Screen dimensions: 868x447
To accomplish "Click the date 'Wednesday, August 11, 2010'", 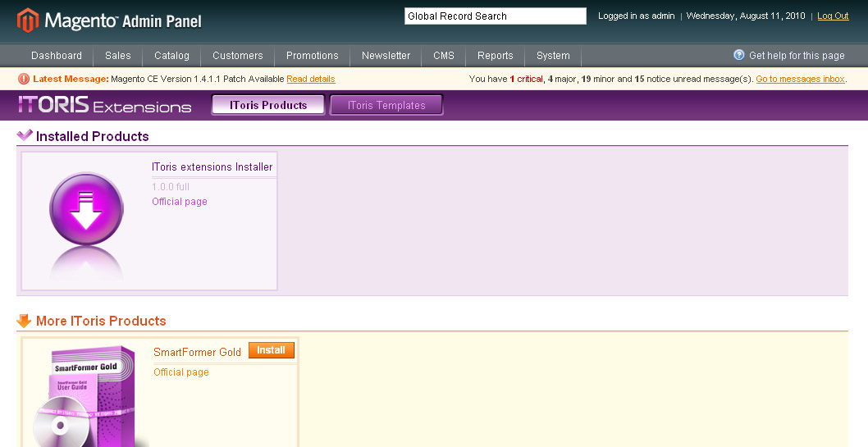I will click(746, 16).
